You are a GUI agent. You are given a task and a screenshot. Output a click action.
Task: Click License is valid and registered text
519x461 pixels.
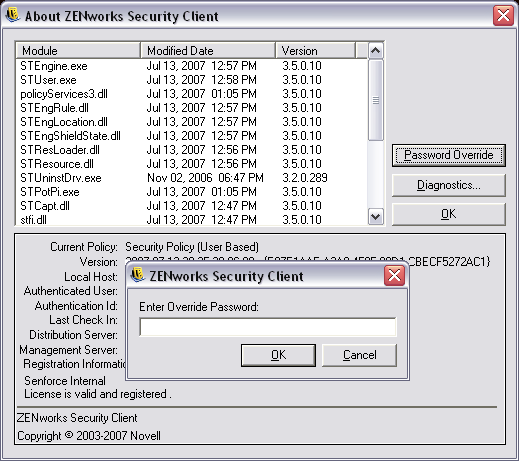tap(98, 394)
